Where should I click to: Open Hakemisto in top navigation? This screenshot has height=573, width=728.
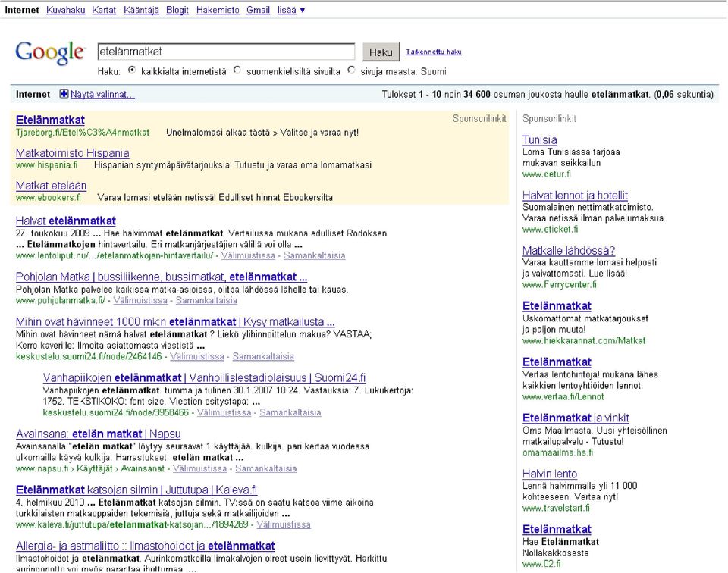[218, 10]
